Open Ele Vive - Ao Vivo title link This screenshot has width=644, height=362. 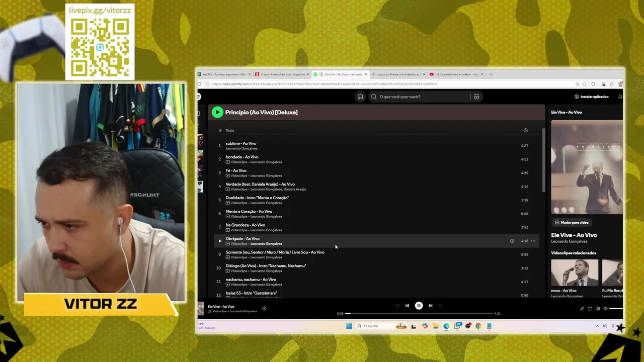pyautogui.click(x=574, y=235)
